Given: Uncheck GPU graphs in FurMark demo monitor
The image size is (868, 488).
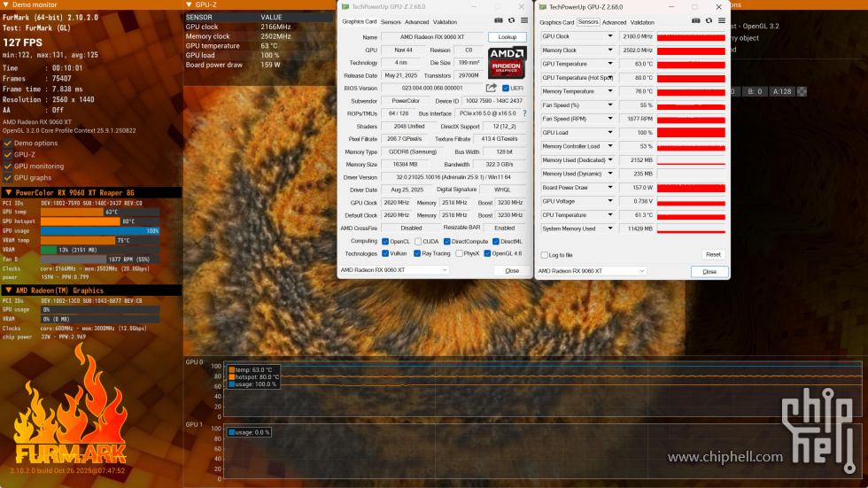Looking at the screenshot, I should coord(8,177).
